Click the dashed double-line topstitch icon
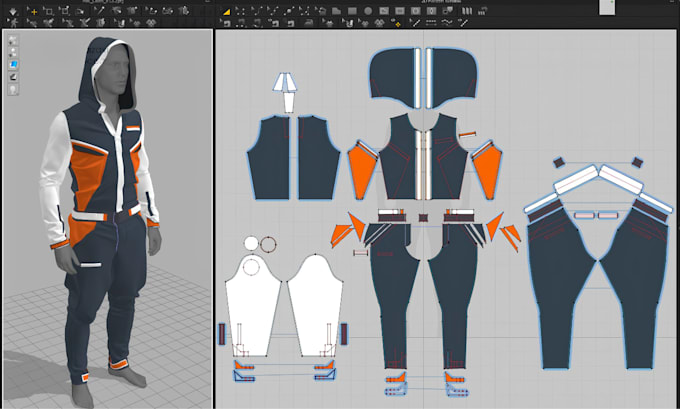The image size is (680, 409). [x=431, y=23]
